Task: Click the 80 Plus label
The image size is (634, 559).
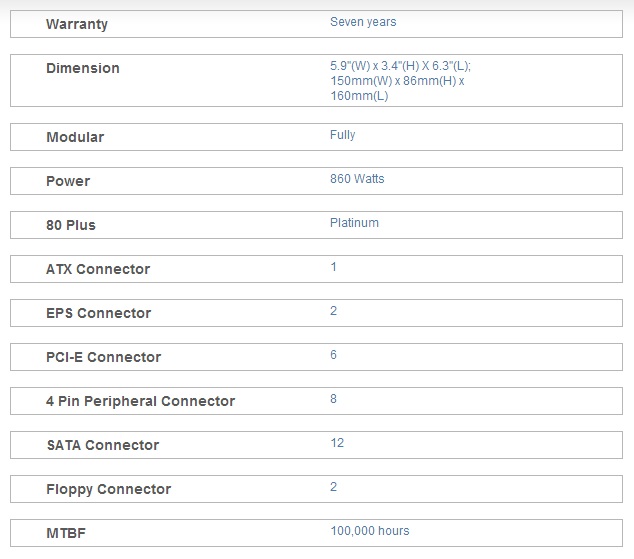Action: (x=71, y=225)
